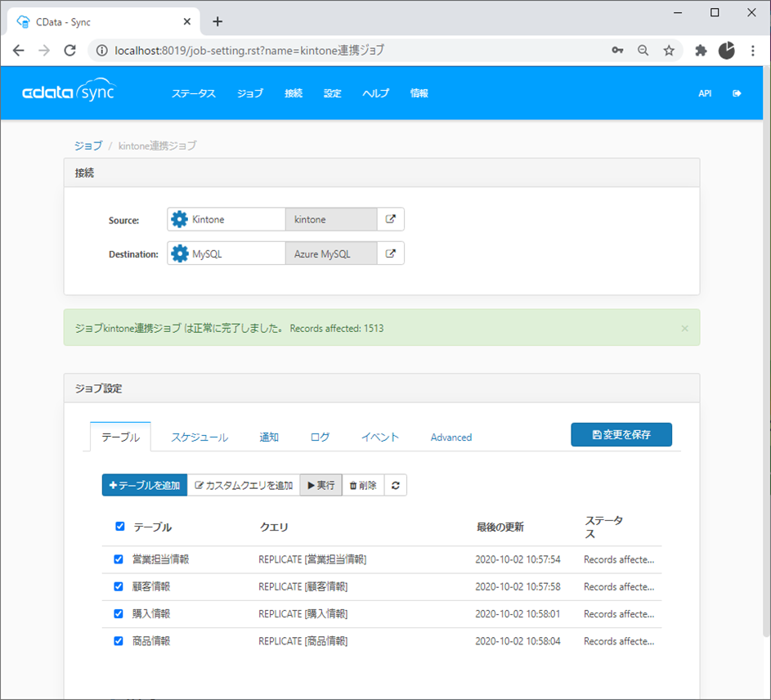
Task: Switch to the ログ tab
Action: (321, 437)
